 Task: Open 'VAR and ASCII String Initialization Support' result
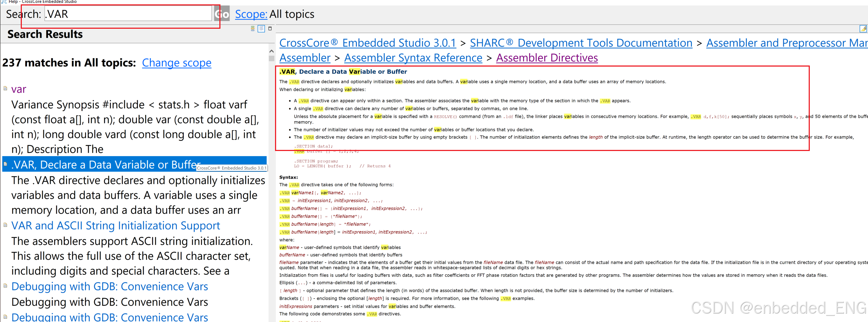pyautogui.click(x=116, y=226)
